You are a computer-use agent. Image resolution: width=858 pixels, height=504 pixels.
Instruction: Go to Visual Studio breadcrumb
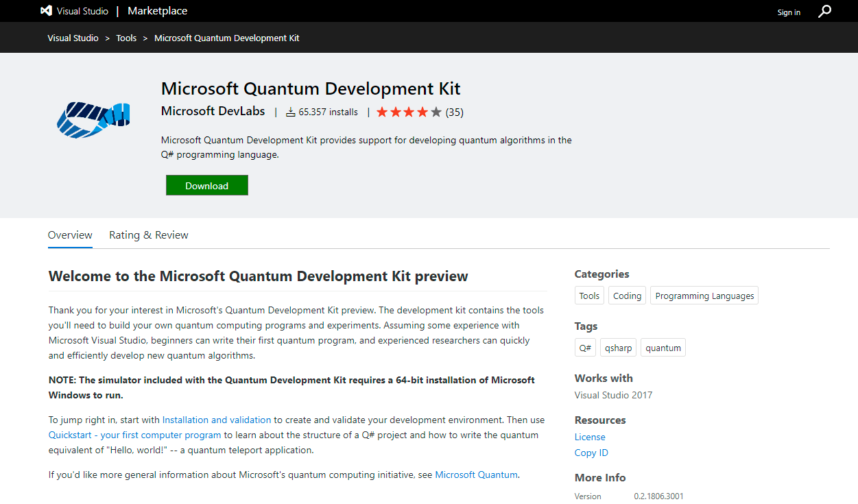pyautogui.click(x=73, y=38)
